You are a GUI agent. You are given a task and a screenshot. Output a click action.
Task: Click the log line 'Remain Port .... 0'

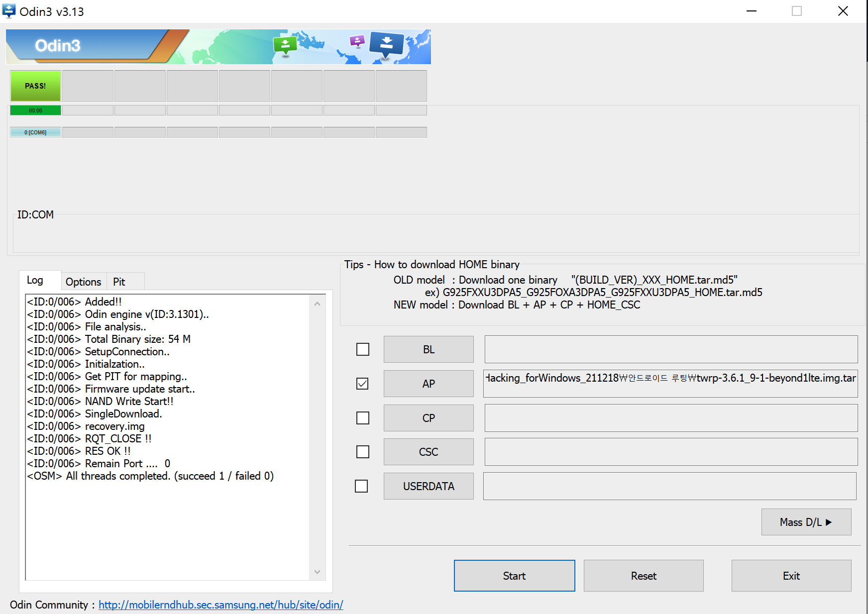pyautogui.click(x=99, y=464)
